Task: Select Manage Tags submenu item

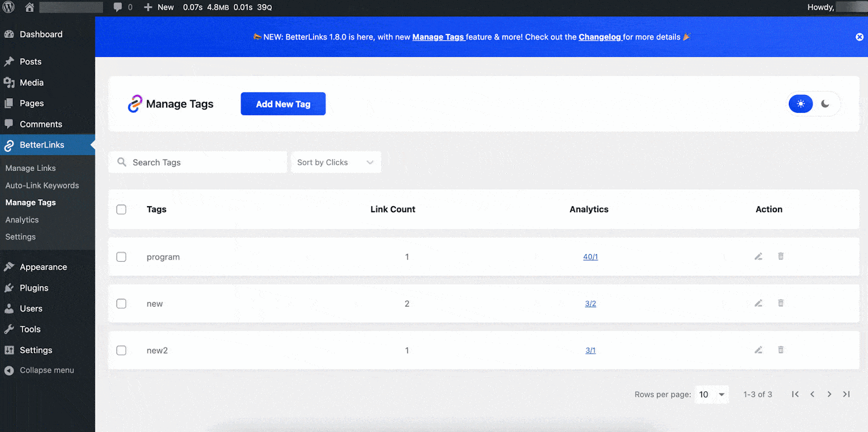Action: (30, 202)
